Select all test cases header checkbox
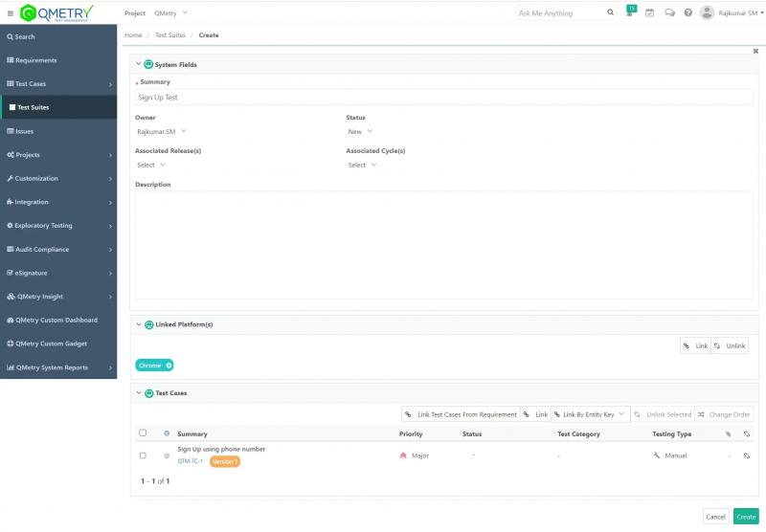The image size is (766, 532). pyautogui.click(x=143, y=432)
